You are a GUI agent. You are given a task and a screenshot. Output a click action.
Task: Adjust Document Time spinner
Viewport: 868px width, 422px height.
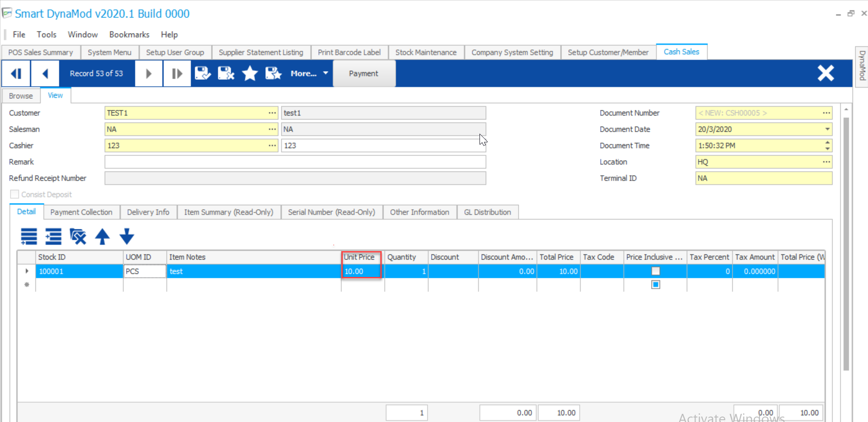pos(827,146)
